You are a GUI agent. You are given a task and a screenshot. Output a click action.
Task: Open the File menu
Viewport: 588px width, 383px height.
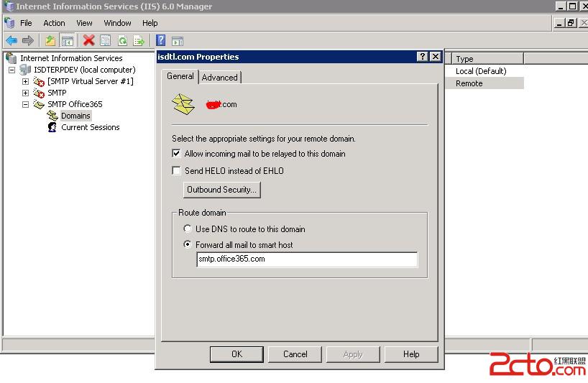click(x=26, y=23)
